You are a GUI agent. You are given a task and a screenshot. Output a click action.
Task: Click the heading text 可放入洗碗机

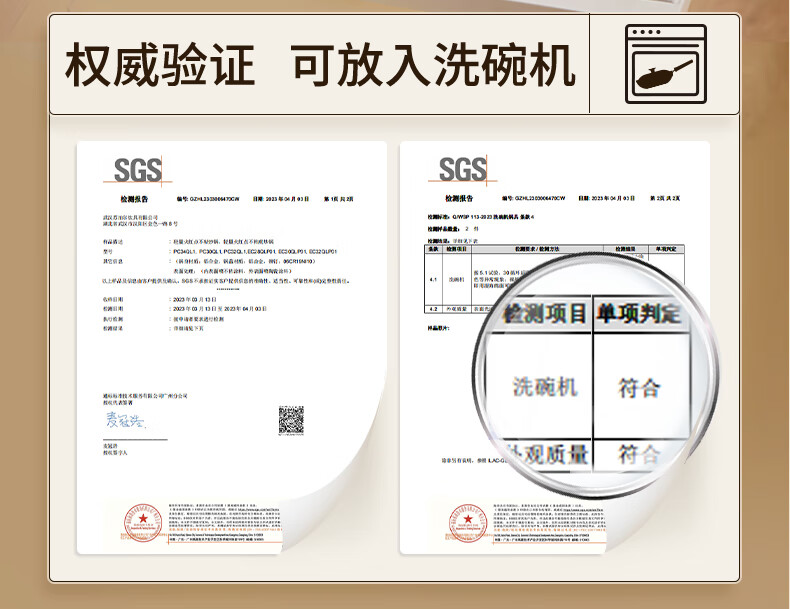click(433, 65)
